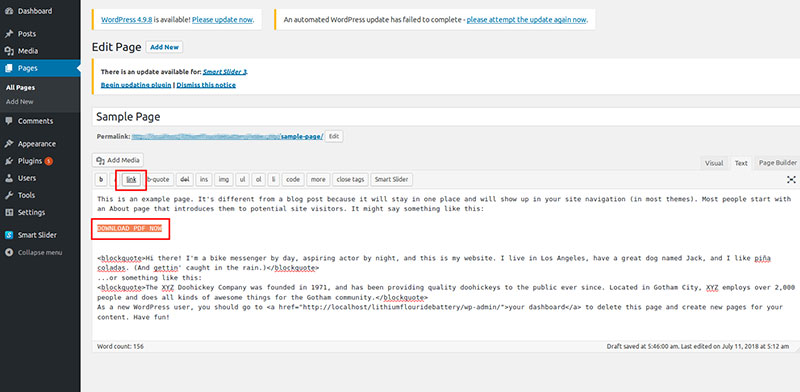This screenshot has height=392, width=800.
Task: Open the All Pages submenu item
Action: [20, 88]
